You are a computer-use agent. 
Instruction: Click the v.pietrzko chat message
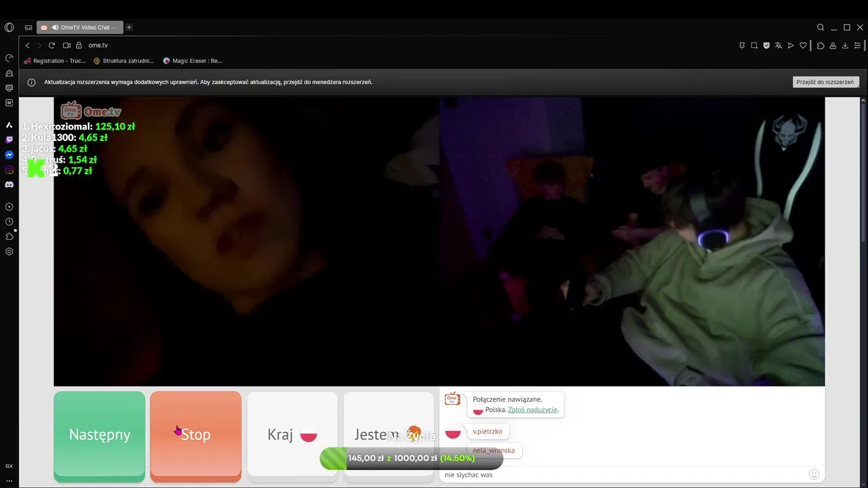point(488,431)
